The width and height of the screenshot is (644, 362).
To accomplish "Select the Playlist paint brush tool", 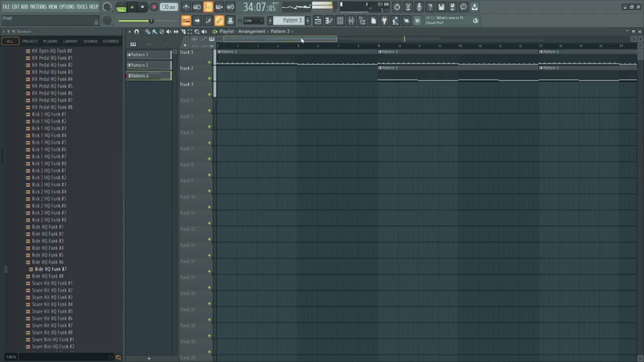I will pos(154,32).
